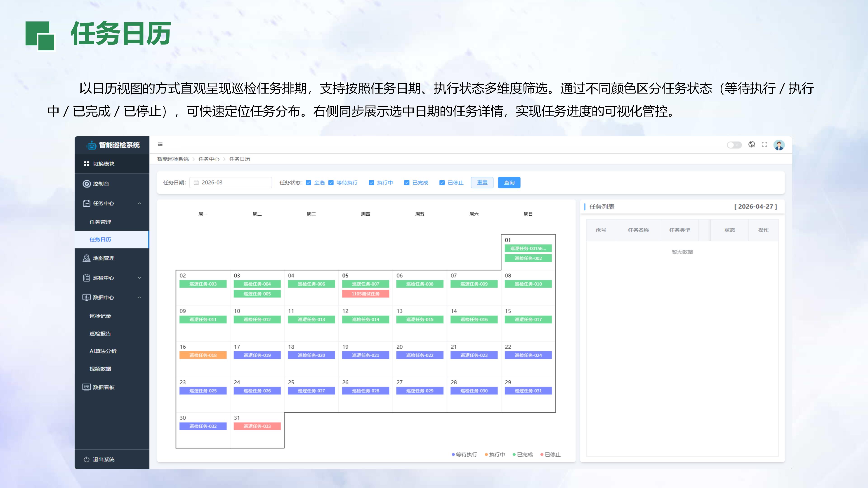Image resolution: width=868 pixels, height=488 pixels.
Task: Click the 任务中心 calendar icon in sidebar
Action: (x=87, y=203)
